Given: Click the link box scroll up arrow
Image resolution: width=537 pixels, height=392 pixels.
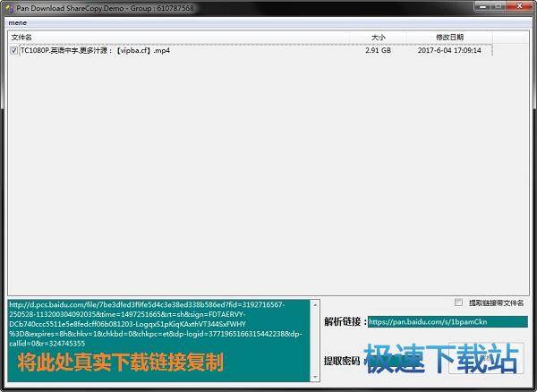Looking at the screenshot, I should pos(315,304).
